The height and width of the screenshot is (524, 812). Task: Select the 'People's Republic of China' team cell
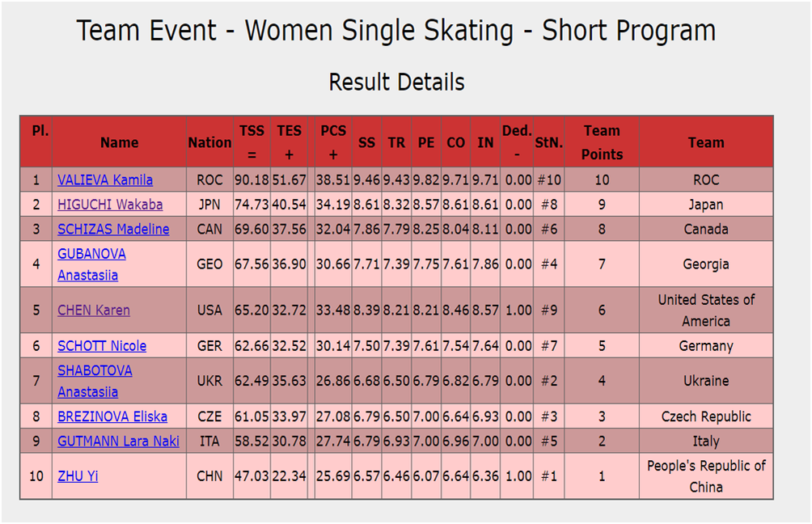tap(706, 476)
